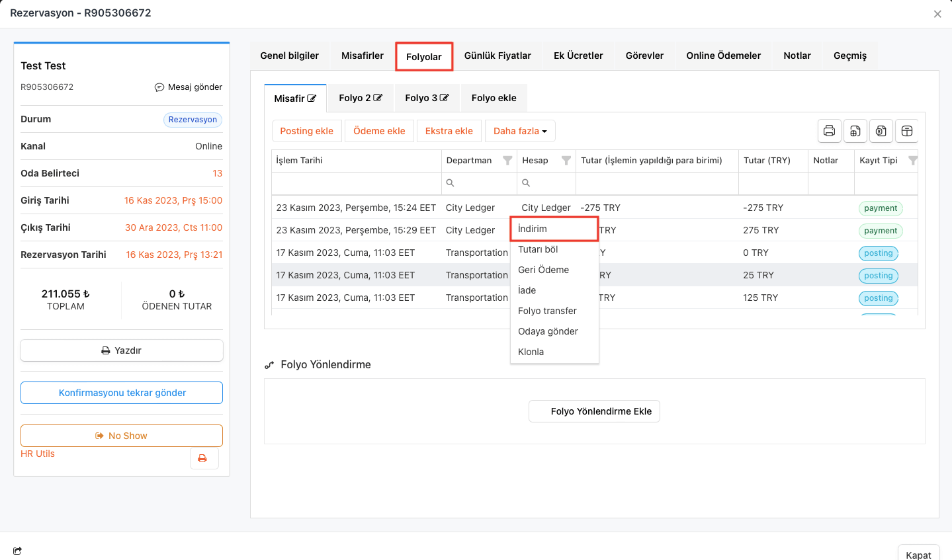Select İndirim from the context menu

pyautogui.click(x=533, y=229)
